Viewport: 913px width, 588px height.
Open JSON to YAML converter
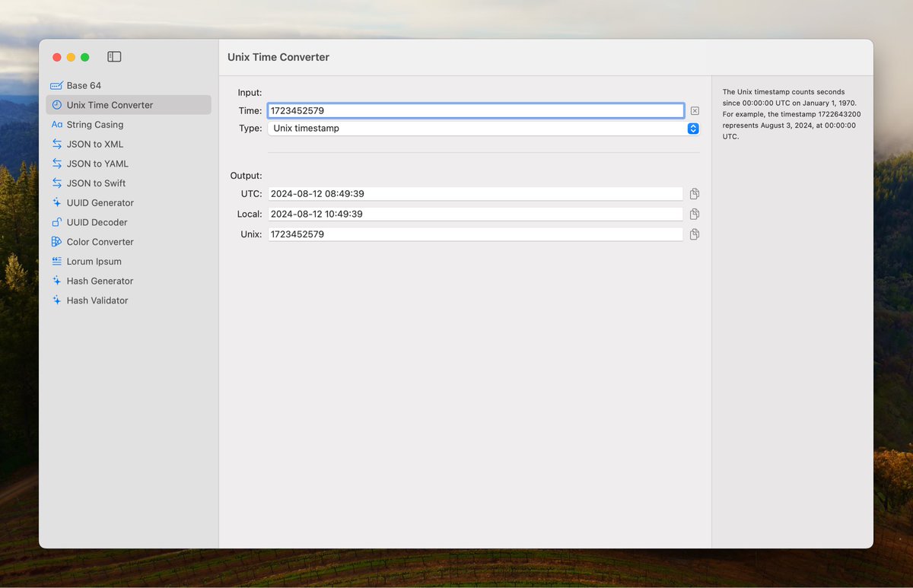[x=129, y=164]
